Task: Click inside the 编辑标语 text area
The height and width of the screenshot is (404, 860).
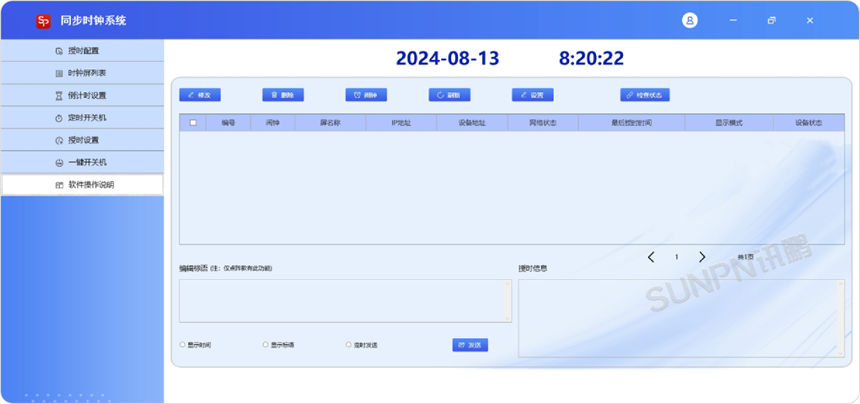Action: pos(345,301)
